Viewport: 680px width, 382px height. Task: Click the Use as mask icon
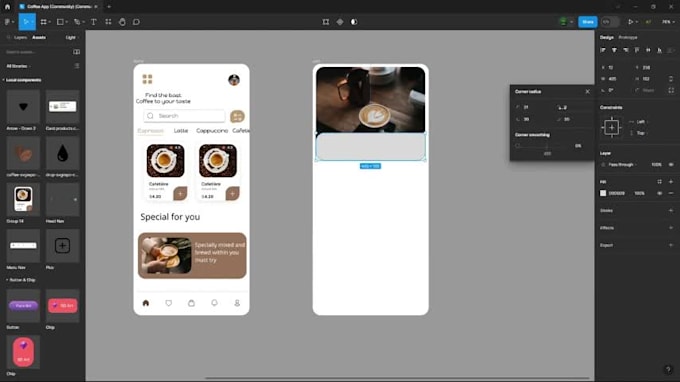click(x=354, y=22)
